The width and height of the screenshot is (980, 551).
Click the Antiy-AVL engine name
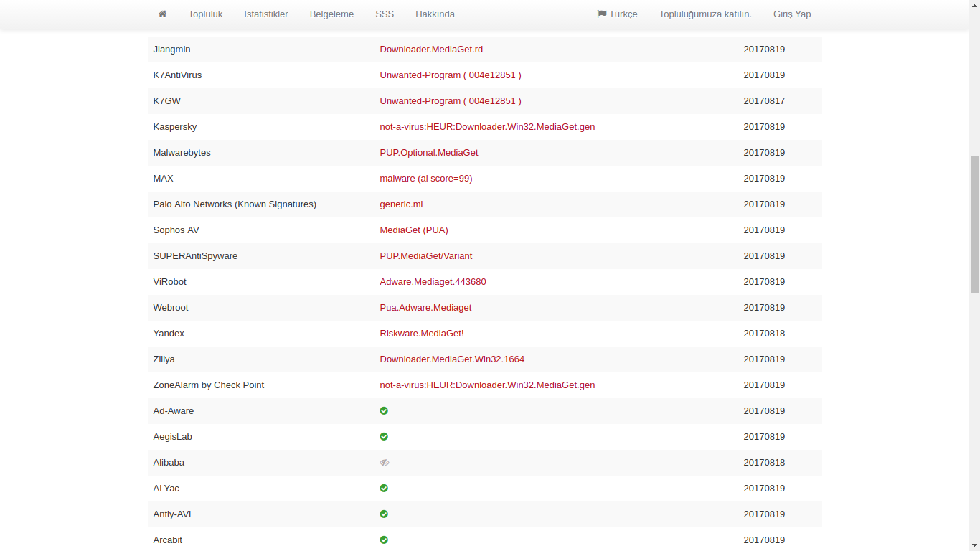point(174,514)
